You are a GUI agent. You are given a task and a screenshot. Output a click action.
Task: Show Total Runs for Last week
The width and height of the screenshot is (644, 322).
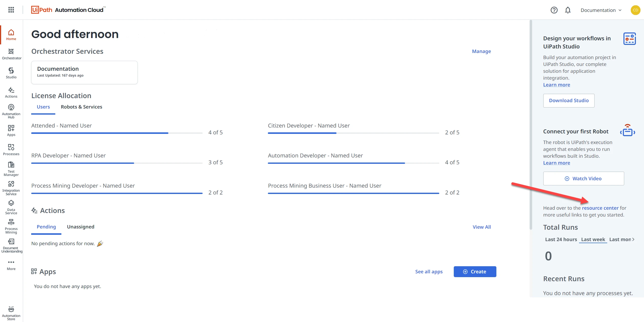coord(593,239)
